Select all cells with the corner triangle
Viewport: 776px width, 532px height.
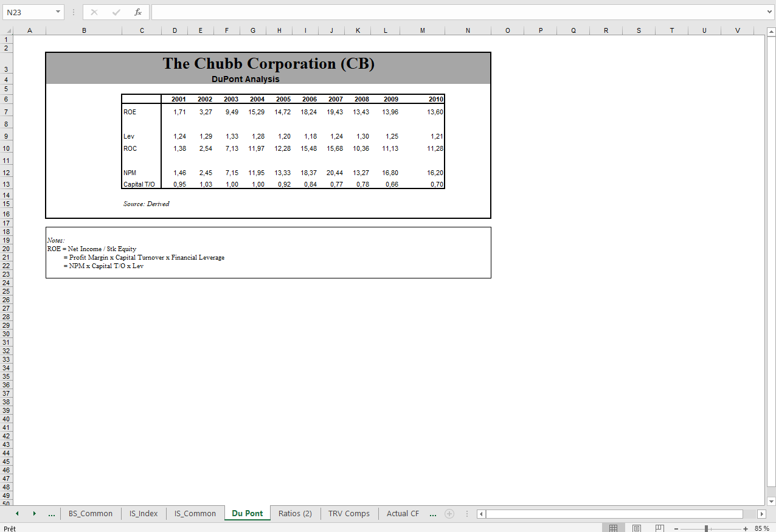point(7,30)
